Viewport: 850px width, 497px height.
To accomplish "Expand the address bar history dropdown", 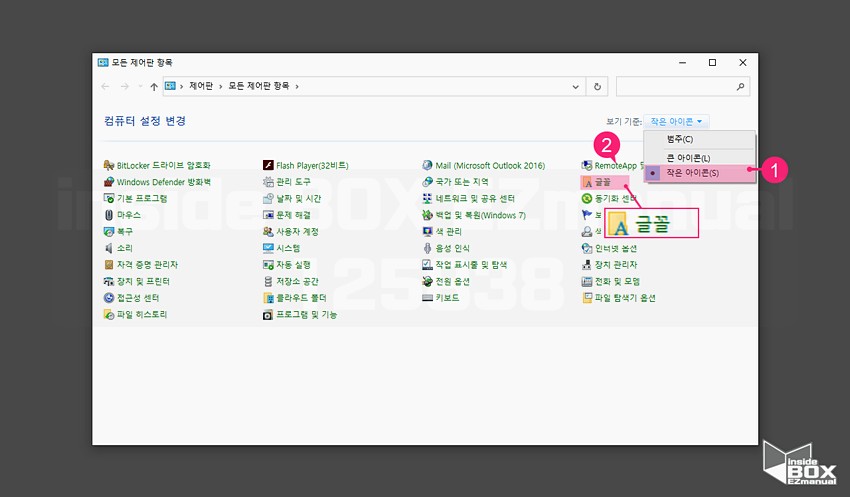I will (576, 87).
